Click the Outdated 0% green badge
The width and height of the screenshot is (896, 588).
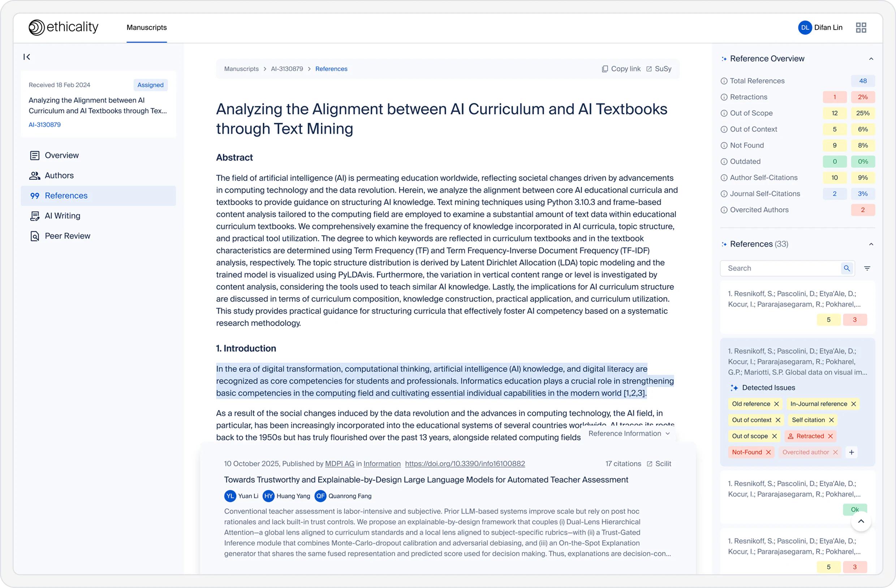(863, 162)
